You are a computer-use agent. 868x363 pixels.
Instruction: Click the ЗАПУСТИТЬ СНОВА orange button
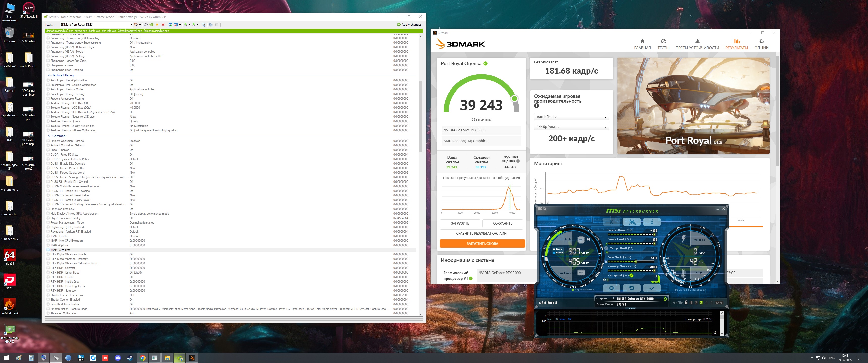(482, 244)
